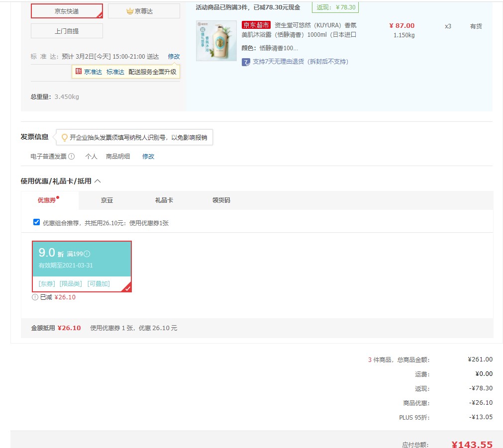Choose 上门自提 pickup option
The width and height of the screenshot is (503, 448).
pyautogui.click(x=67, y=31)
